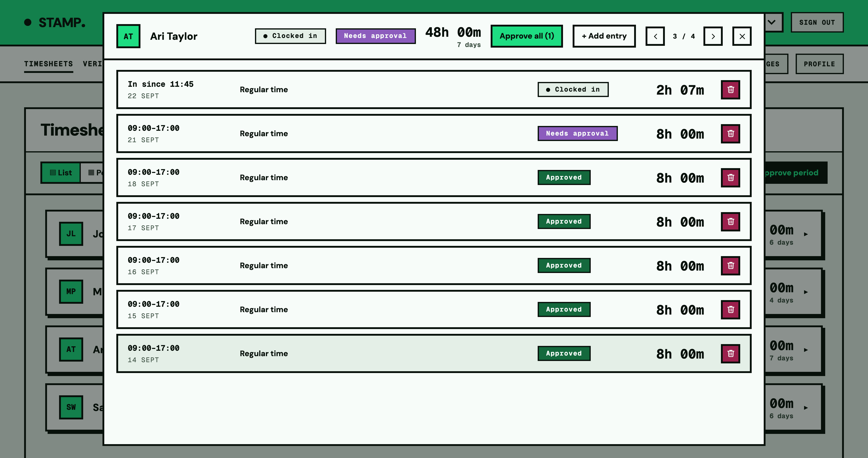Click the MP avatar in background list
The width and height of the screenshot is (868, 458).
[x=71, y=292]
